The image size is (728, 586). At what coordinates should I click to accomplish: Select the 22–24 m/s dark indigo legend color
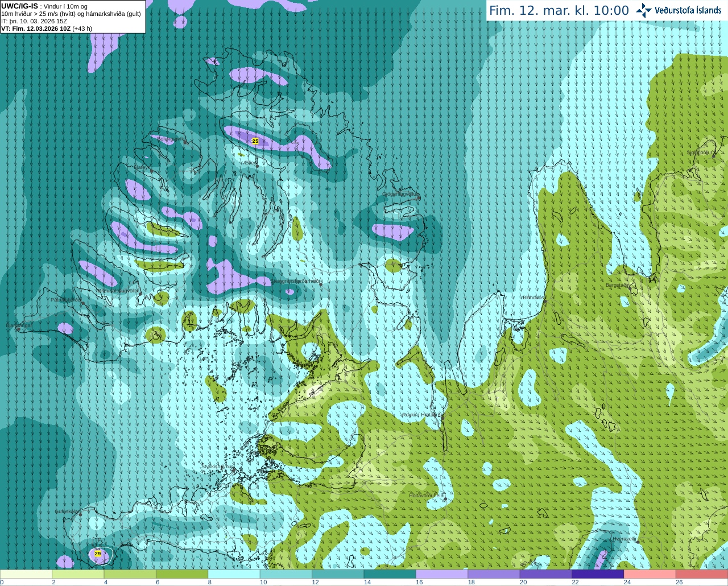pyautogui.click(x=598, y=574)
